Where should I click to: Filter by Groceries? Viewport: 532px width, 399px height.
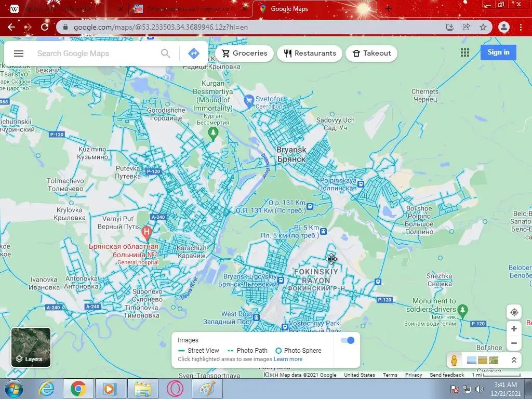pyautogui.click(x=244, y=54)
